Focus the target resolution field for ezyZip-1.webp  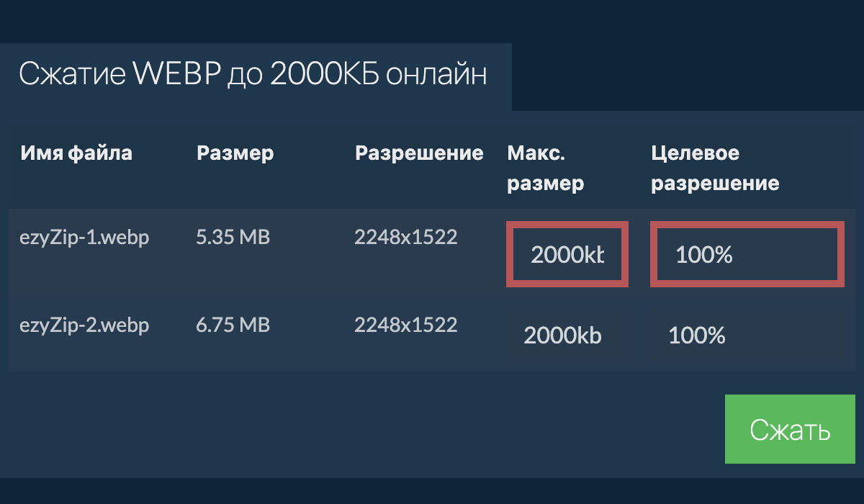(x=747, y=254)
